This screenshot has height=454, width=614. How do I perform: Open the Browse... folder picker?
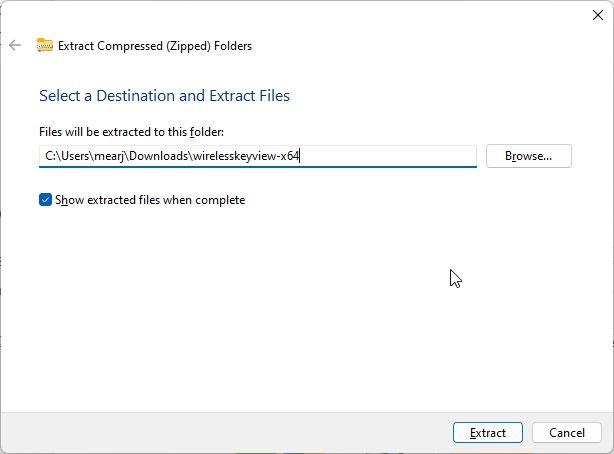tap(528, 156)
